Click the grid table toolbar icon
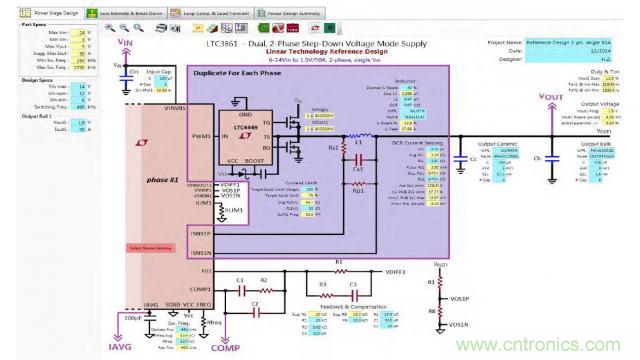The height and width of the screenshot is (360, 640). [227, 28]
